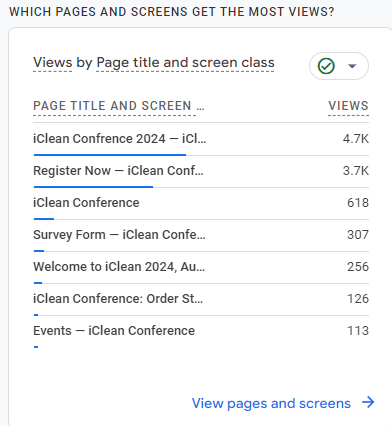Image resolution: width=392 pixels, height=426 pixels.
Task: Click the 307 views value
Action: point(358,235)
